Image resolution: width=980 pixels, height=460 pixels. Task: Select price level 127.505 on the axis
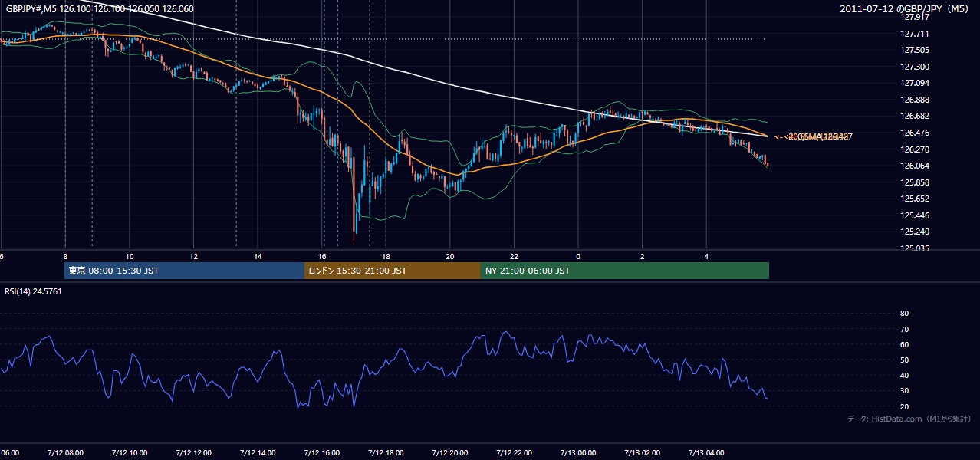914,50
